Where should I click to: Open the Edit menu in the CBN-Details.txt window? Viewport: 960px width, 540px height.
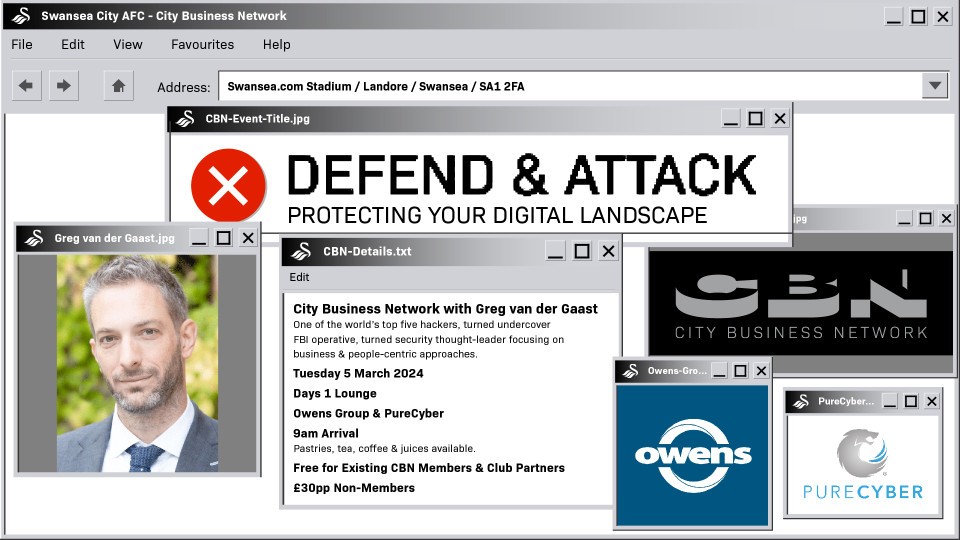point(300,277)
